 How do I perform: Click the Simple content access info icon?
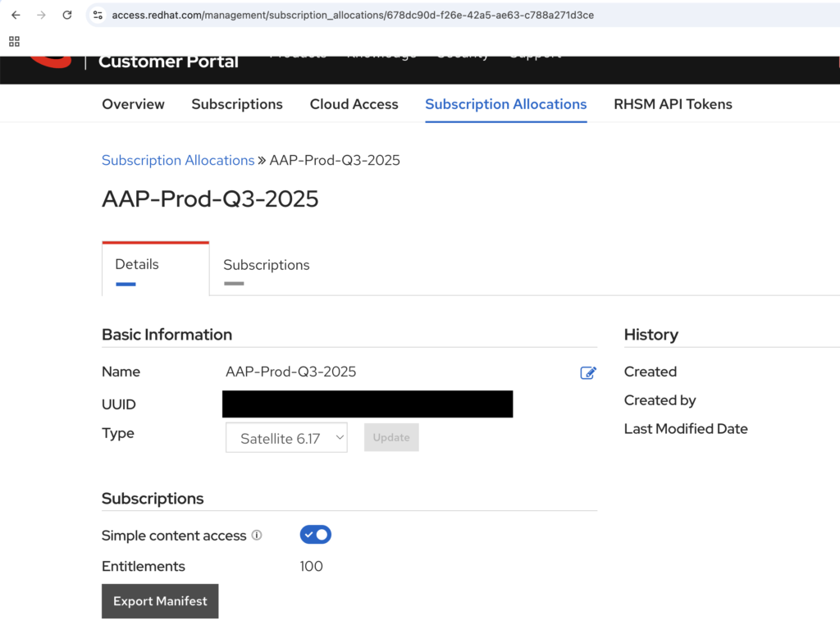[x=257, y=535]
